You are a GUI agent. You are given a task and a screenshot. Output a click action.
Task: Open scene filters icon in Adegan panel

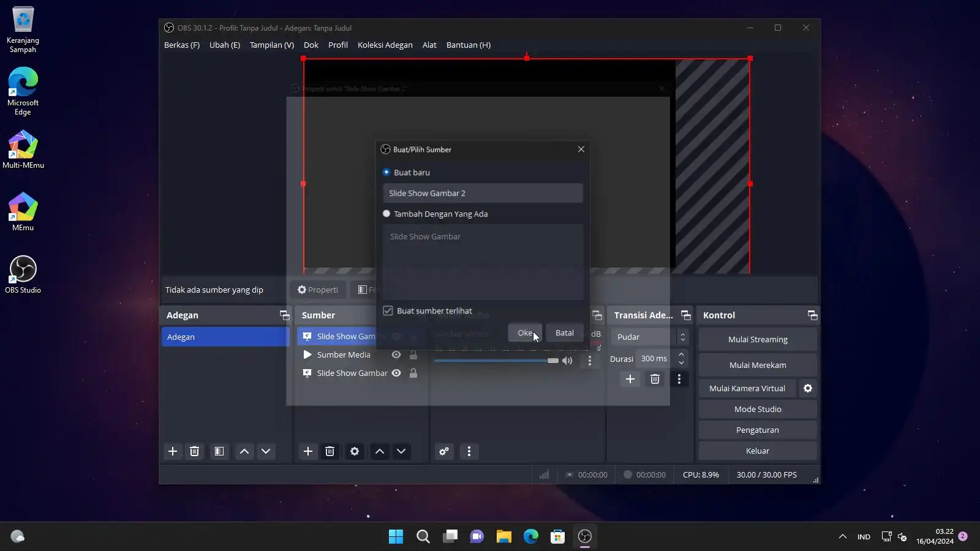(x=219, y=451)
